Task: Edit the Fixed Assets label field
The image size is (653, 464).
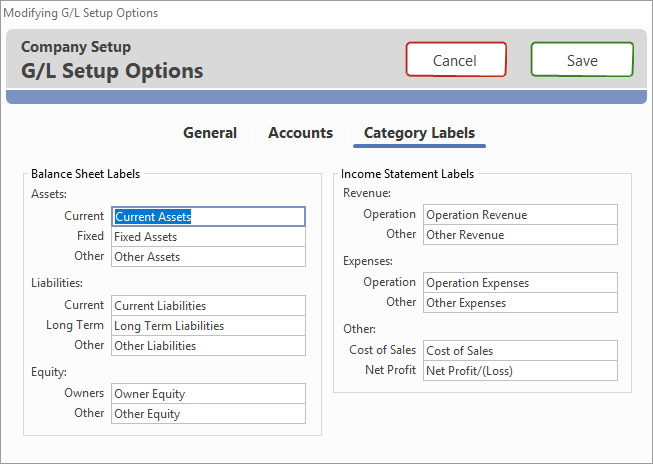Action: 208,237
